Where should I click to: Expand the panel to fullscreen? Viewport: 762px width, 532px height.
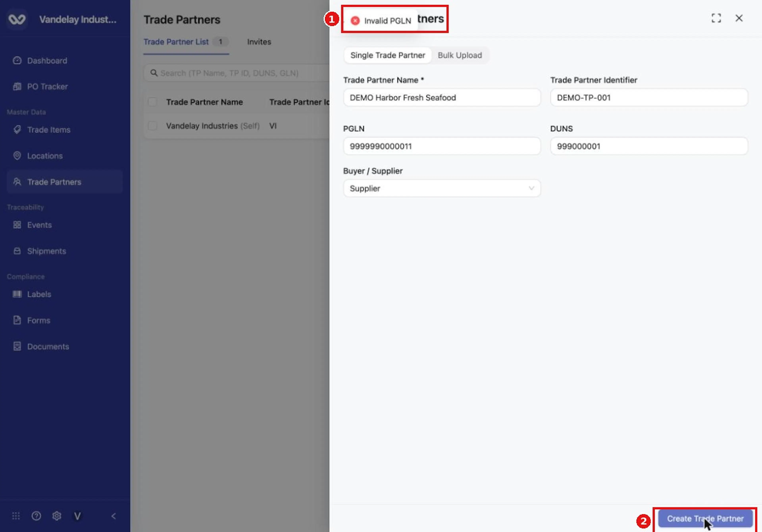tap(716, 18)
